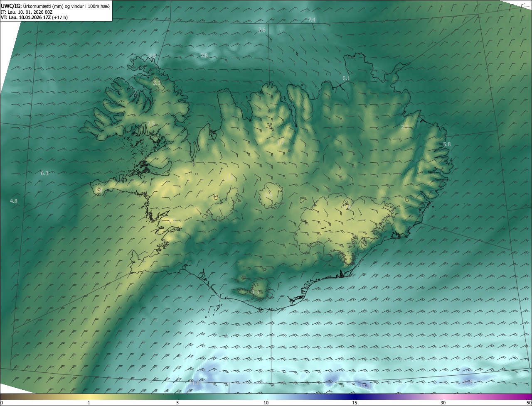
Task: Click the 6.1 value label
Action: pos(346,78)
